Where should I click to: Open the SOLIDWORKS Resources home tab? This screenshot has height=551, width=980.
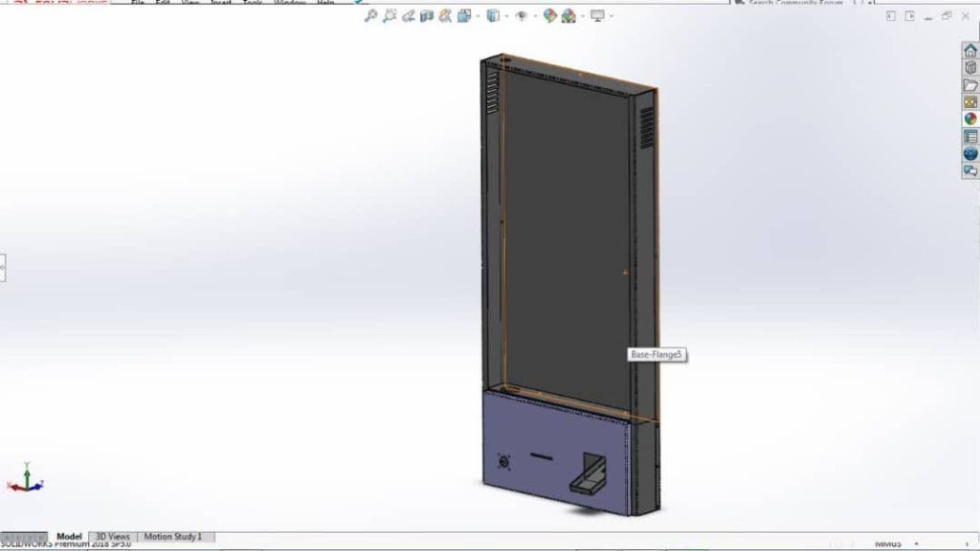pyautogui.click(x=970, y=50)
